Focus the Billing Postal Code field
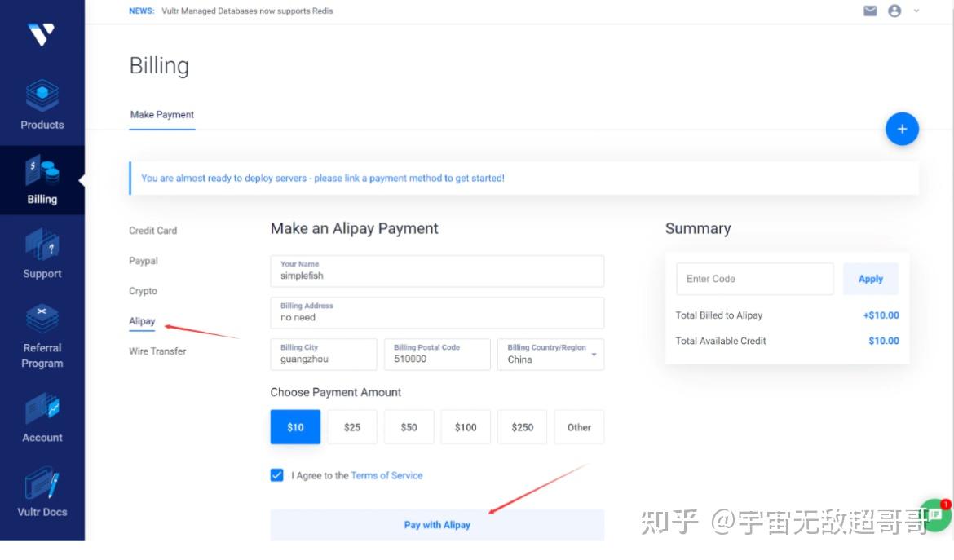Viewport: 954px width, 560px height. coord(437,354)
